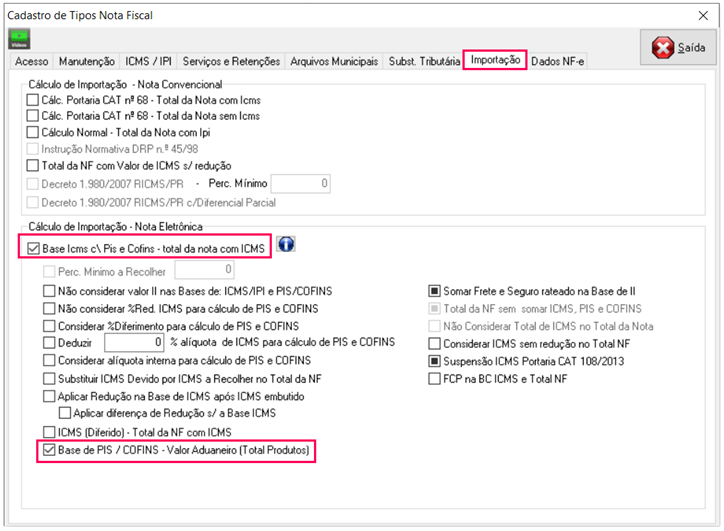Open the Arquivos Municipais tab
724x531 pixels.
334,61
